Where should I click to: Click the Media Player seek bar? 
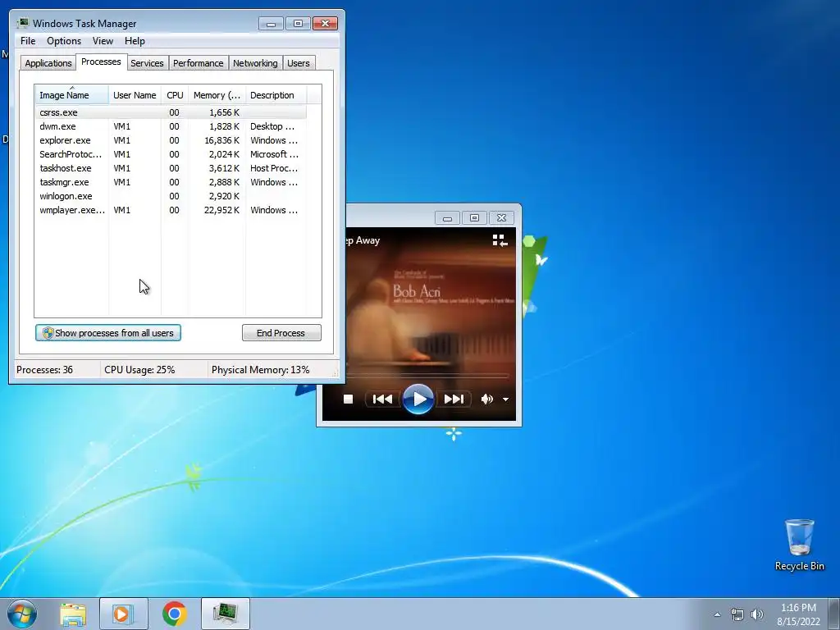tap(427, 376)
